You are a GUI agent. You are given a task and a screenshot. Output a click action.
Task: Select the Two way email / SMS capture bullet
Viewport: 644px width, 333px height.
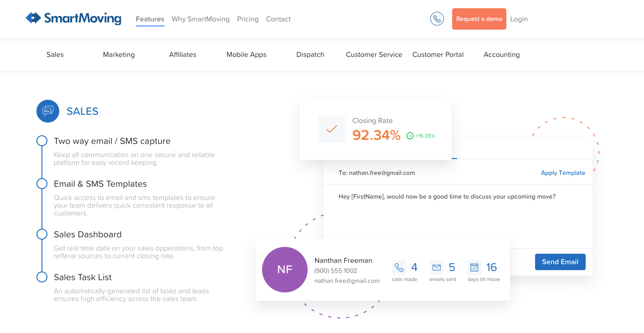tap(42, 141)
